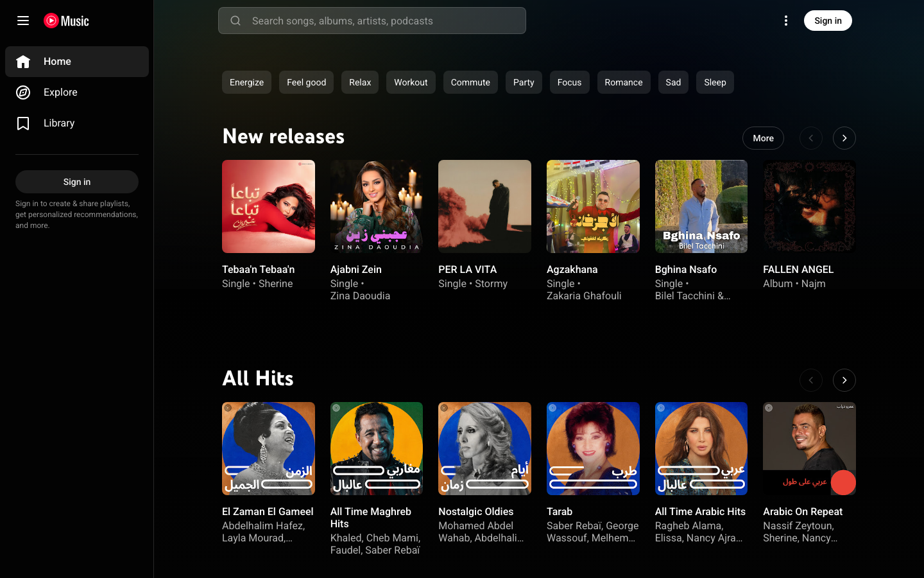Click the Zina Daoudia artist link

[x=360, y=295]
